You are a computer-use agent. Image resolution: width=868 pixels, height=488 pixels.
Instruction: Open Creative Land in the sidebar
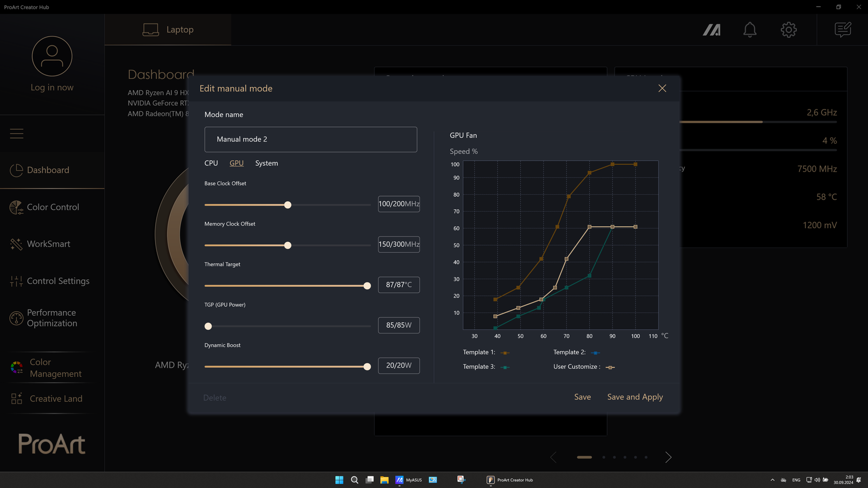52,399
